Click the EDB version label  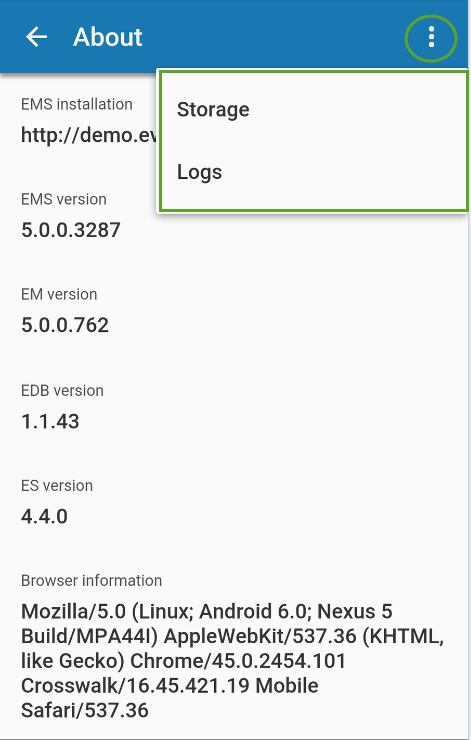62,391
